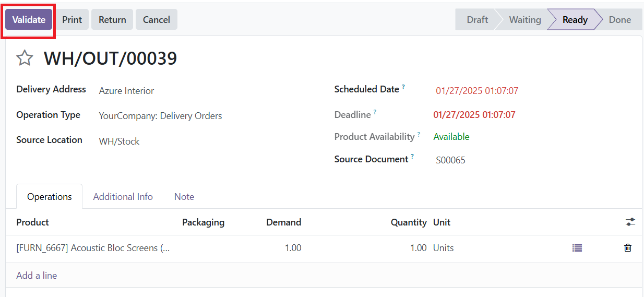Screen dimensions: 644x297
Task: Open column settings adjust icon
Action: pos(630,222)
